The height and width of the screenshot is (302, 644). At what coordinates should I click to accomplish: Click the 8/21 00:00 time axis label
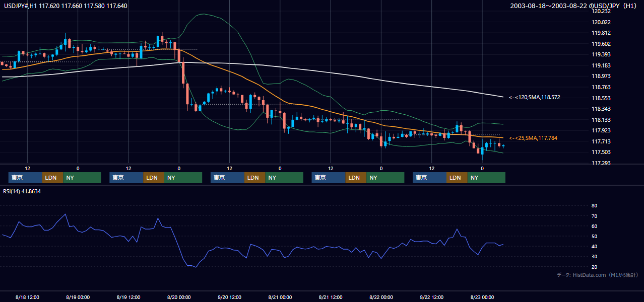click(280, 297)
